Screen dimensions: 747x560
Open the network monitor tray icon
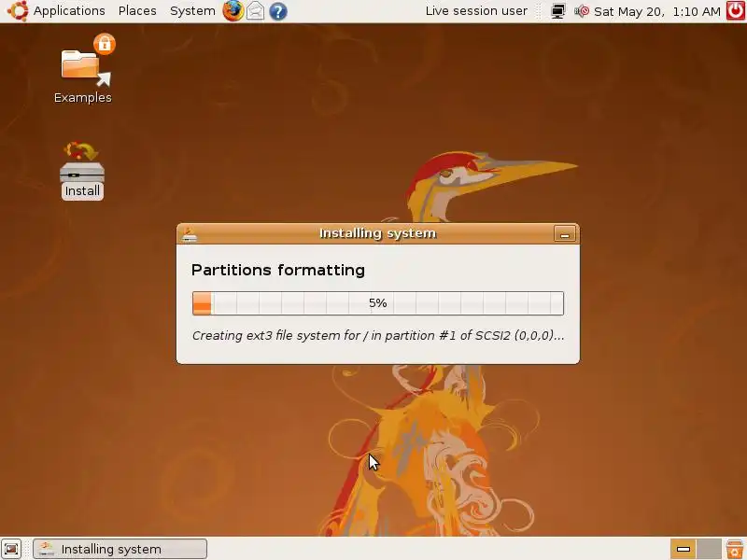557,11
